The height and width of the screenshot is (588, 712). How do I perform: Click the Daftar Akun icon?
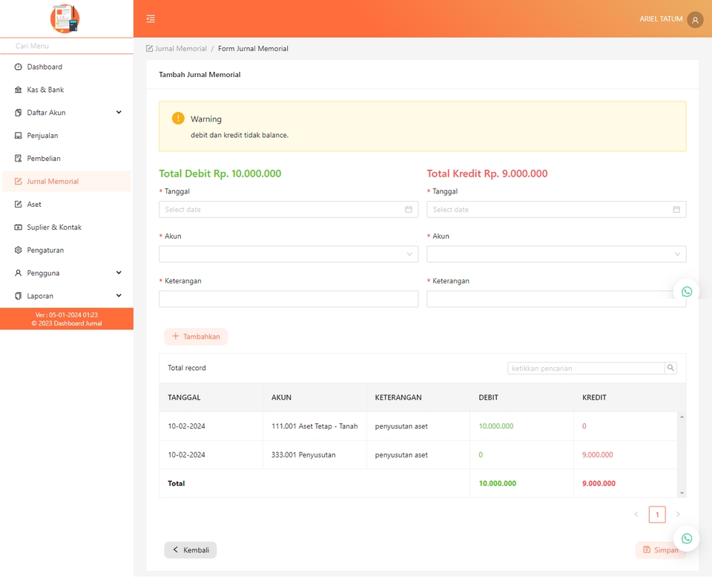point(18,113)
